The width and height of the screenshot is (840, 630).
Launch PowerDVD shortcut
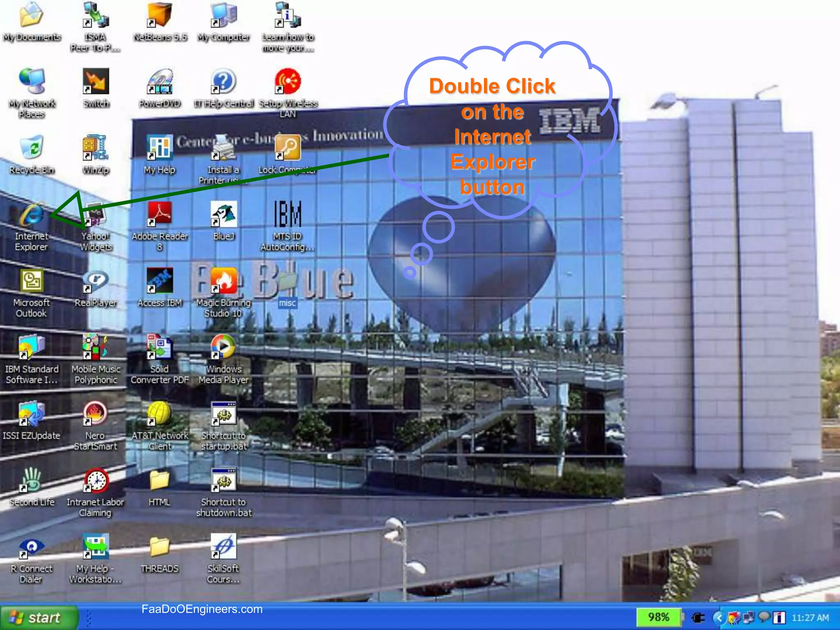click(160, 81)
